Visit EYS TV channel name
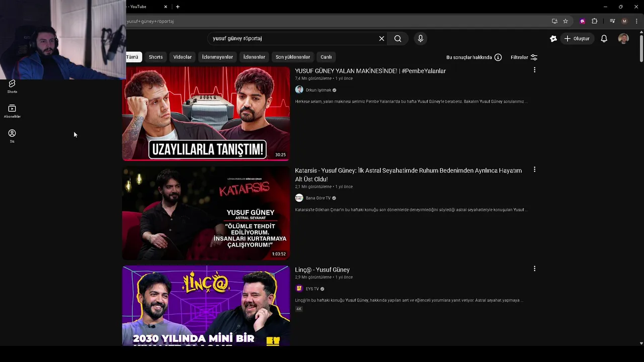Viewport: 644px width, 362px height. tap(312, 289)
